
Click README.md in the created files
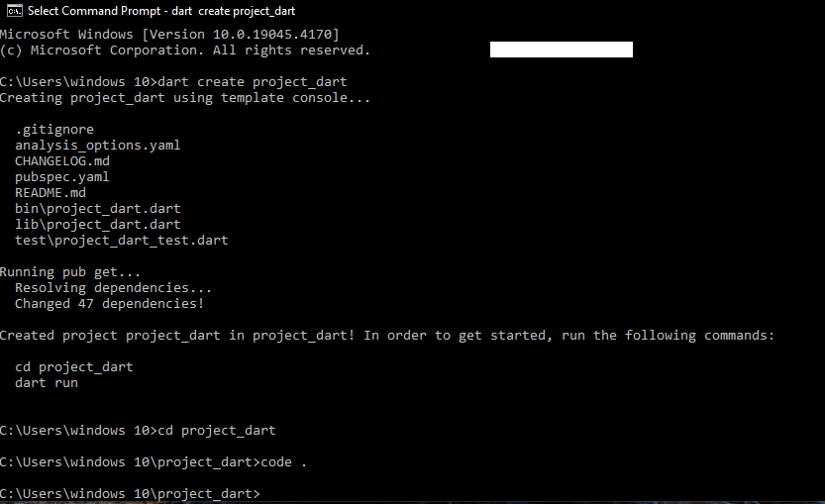coord(51,192)
